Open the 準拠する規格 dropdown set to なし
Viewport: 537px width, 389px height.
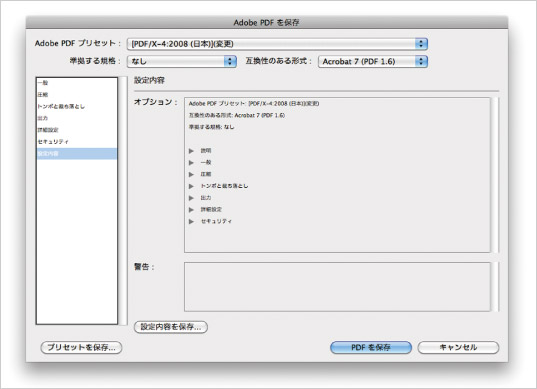182,61
